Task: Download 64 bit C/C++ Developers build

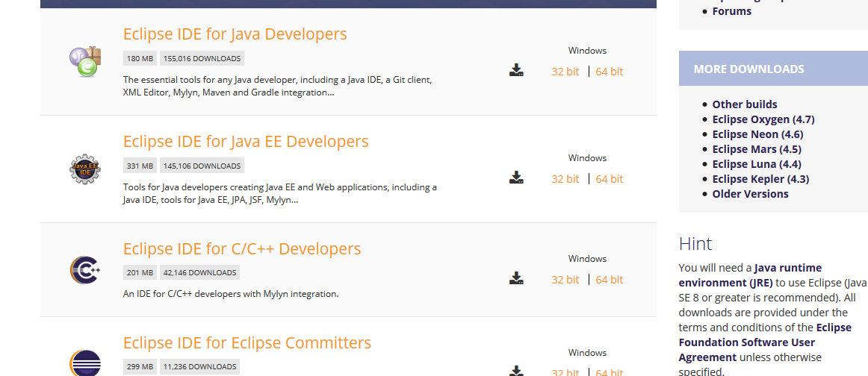Action: tap(609, 280)
